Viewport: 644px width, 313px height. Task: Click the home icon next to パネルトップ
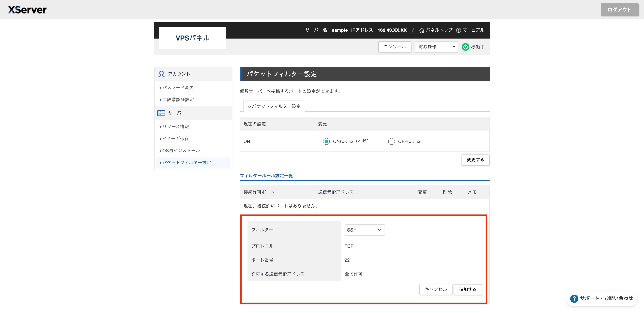[x=422, y=30]
